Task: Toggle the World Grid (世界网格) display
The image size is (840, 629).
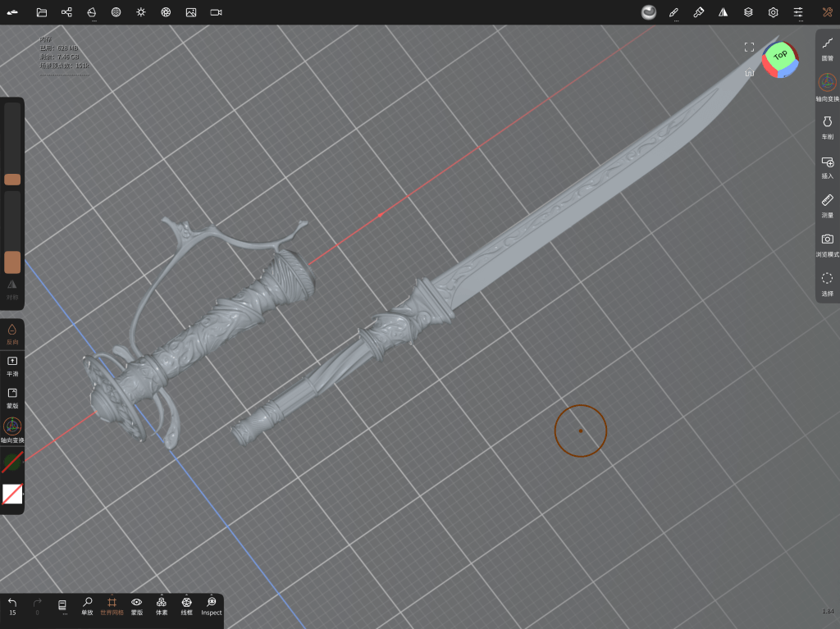Action: (112, 606)
